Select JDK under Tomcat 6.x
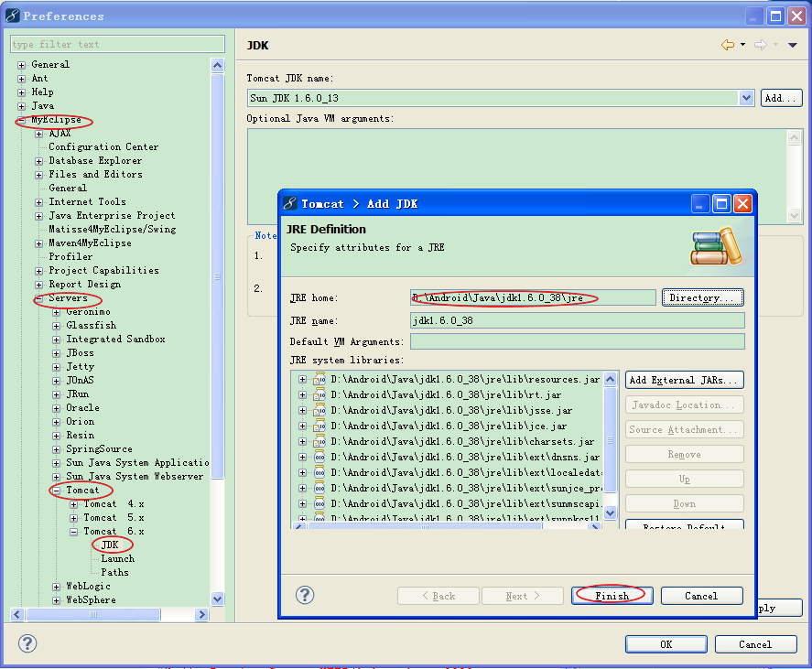 coord(110,545)
